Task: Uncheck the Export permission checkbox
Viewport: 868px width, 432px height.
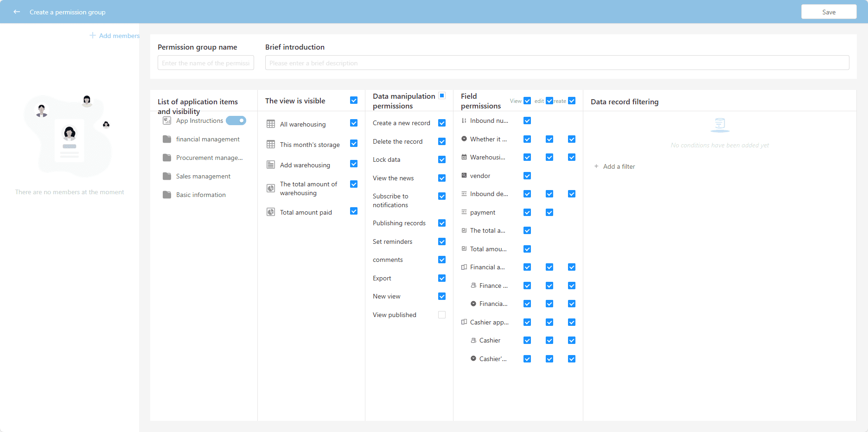Action: point(442,278)
